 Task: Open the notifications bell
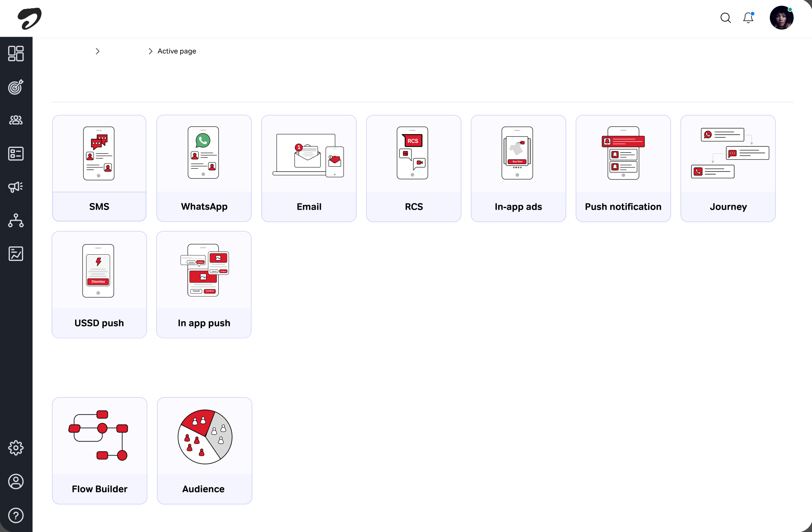pyautogui.click(x=748, y=18)
